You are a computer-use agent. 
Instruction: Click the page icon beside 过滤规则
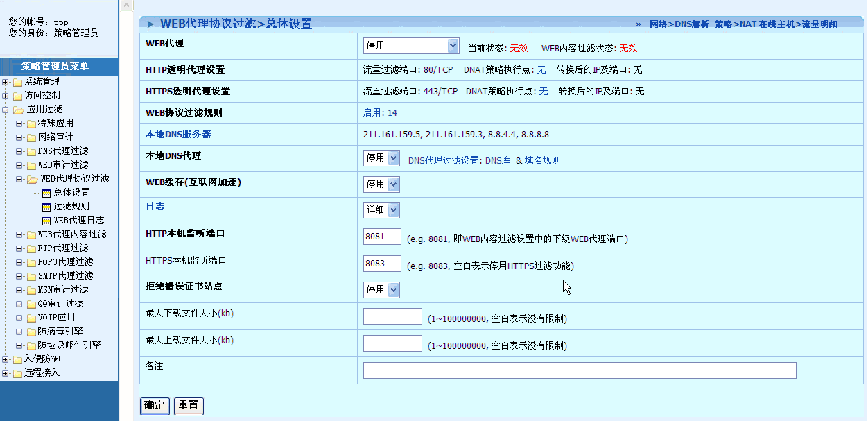tap(46, 207)
